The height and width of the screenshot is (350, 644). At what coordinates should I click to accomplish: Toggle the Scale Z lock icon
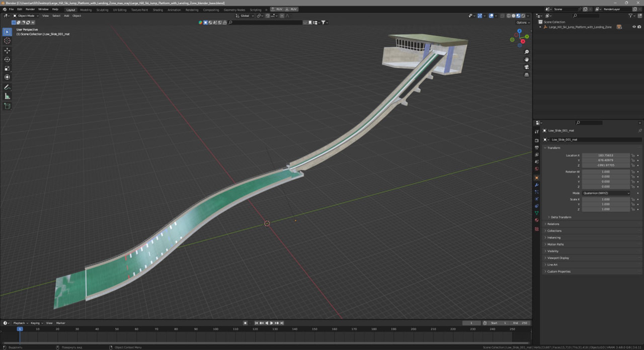633,209
